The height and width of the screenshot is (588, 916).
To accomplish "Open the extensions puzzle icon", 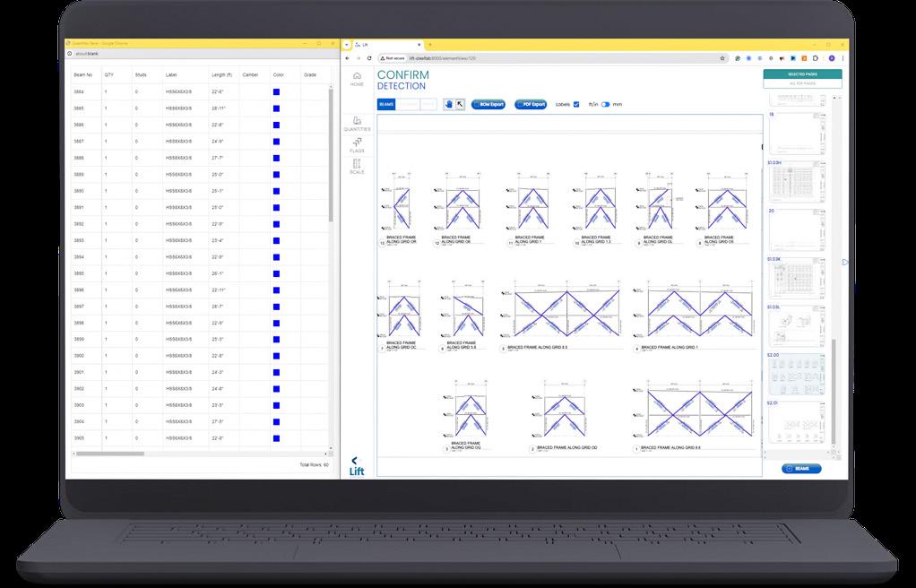I will [817, 58].
